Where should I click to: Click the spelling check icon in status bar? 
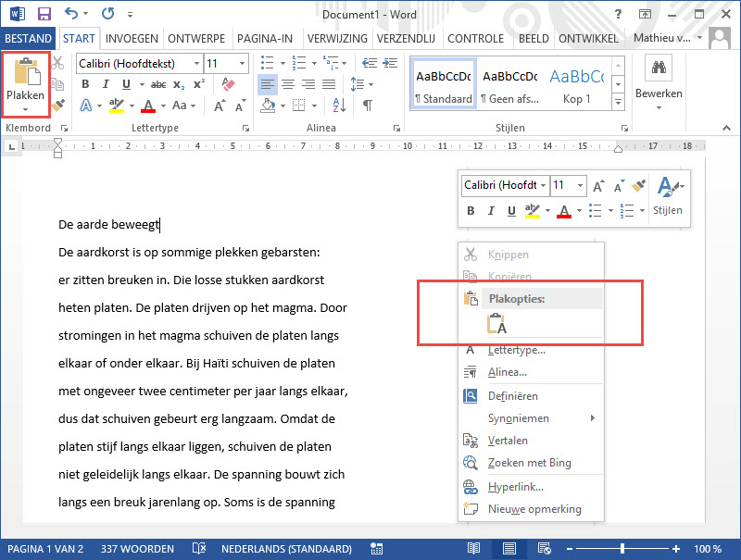[x=199, y=548]
